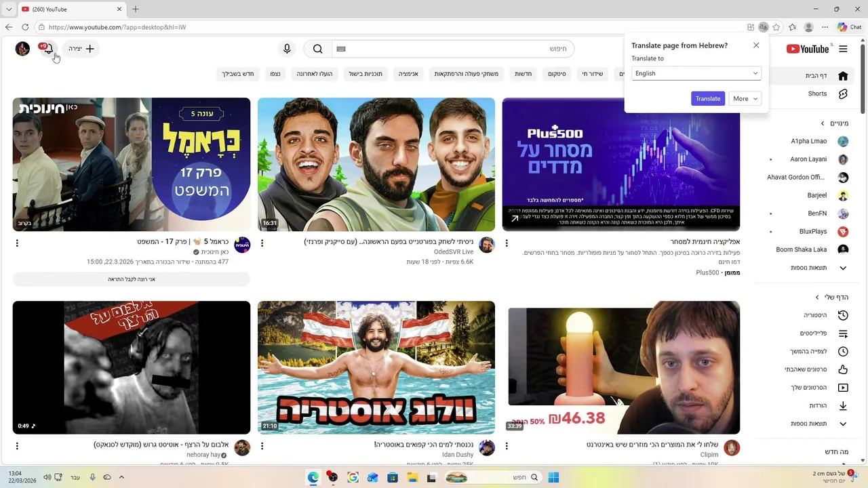868x488 pixels.
Task: Click the translate icon in address bar
Action: [764, 27]
